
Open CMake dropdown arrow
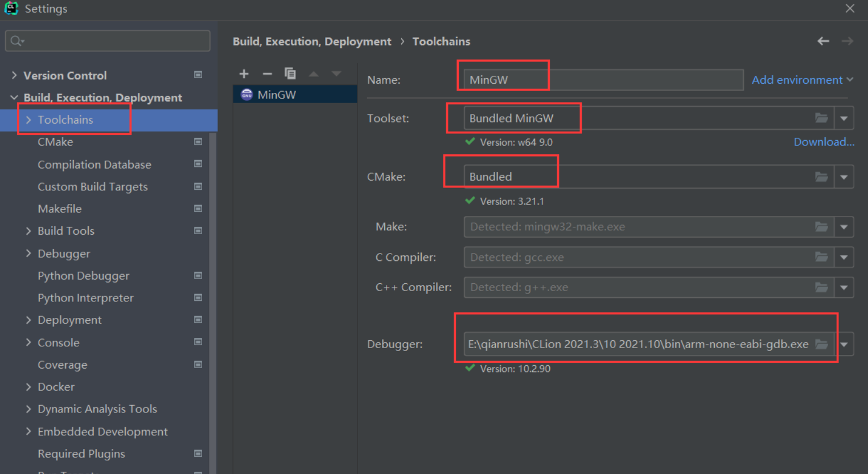coord(844,177)
